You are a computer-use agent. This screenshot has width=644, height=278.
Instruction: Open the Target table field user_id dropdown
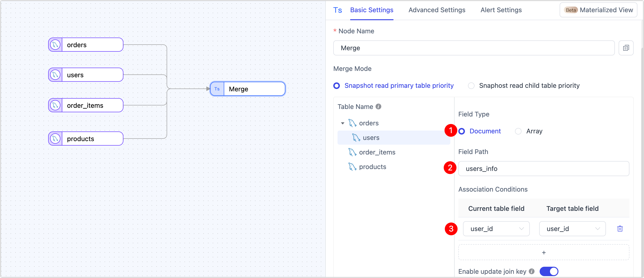pyautogui.click(x=572, y=229)
